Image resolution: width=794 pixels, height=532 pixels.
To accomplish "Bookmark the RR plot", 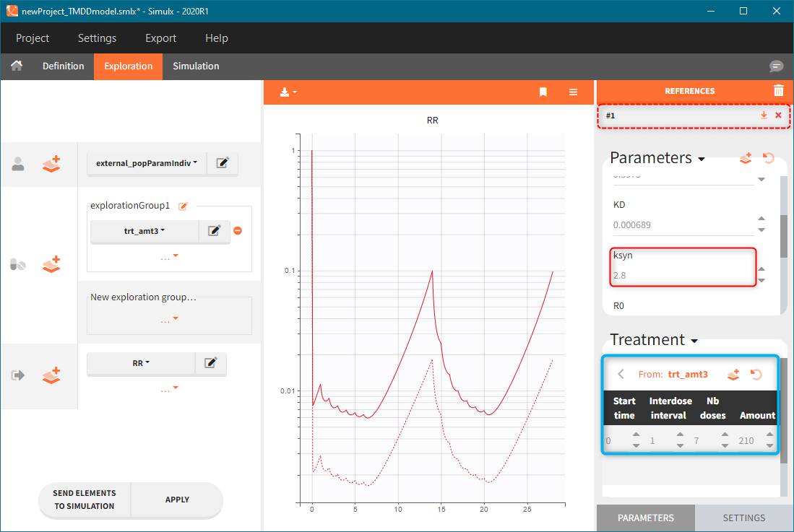I will click(543, 92).
